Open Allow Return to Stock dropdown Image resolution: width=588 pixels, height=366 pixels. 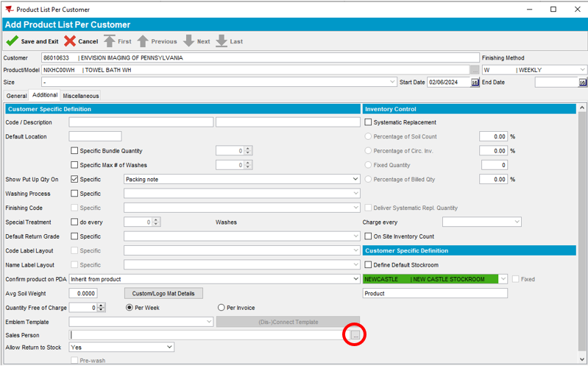click(x=169, y=347)
